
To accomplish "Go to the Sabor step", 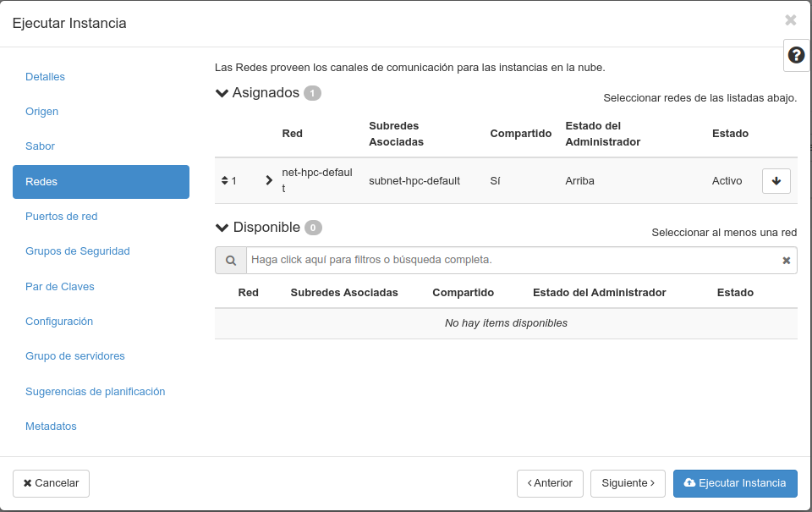I will point(40,146).
